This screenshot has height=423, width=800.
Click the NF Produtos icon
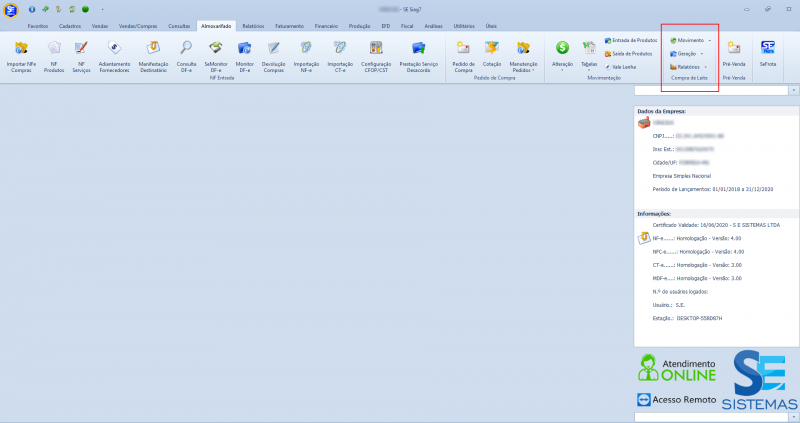54,52
